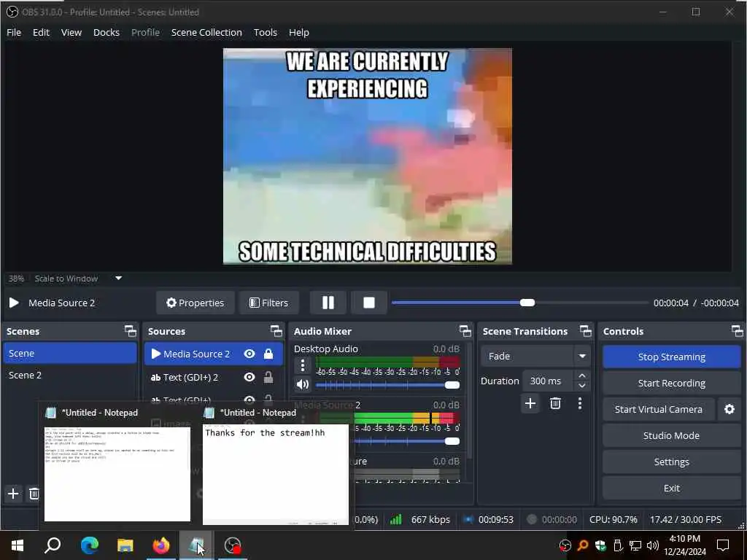
Task: Pause the Media Source 2 playback
Action: (x=328, y=303)
